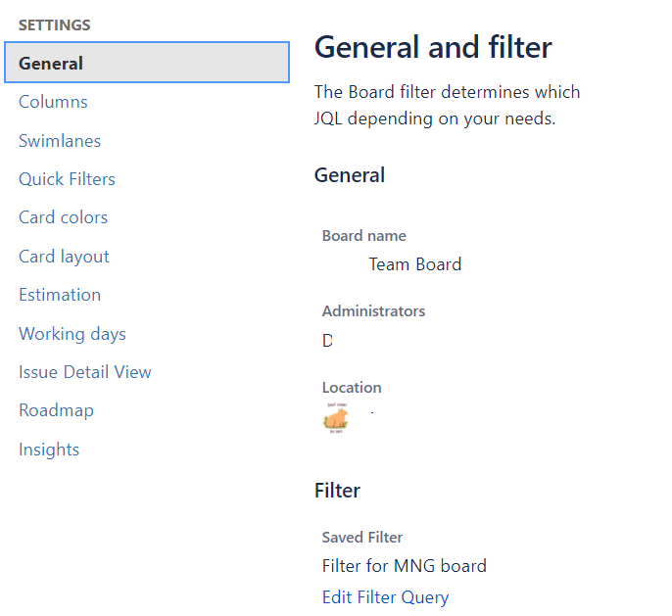
Task: Click the Edit Filter Query link
Action: pos(385,597)
